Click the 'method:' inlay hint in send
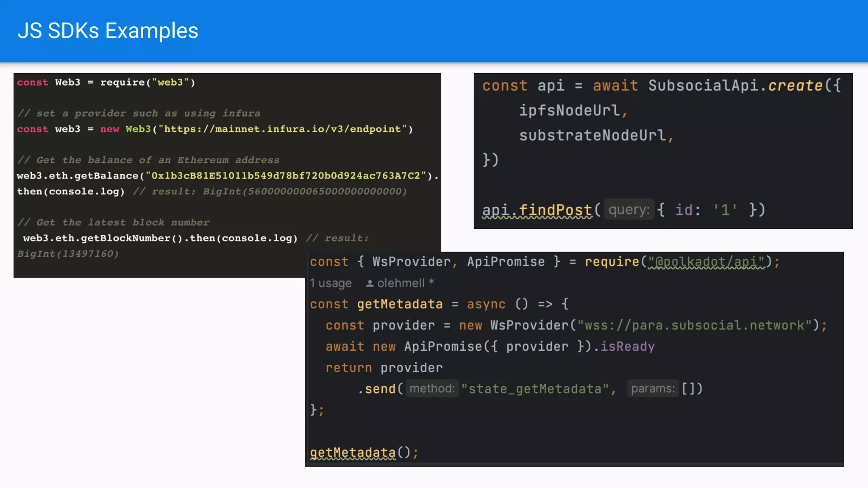This screenshot has width=868, height=488. (x=432, y=388)
